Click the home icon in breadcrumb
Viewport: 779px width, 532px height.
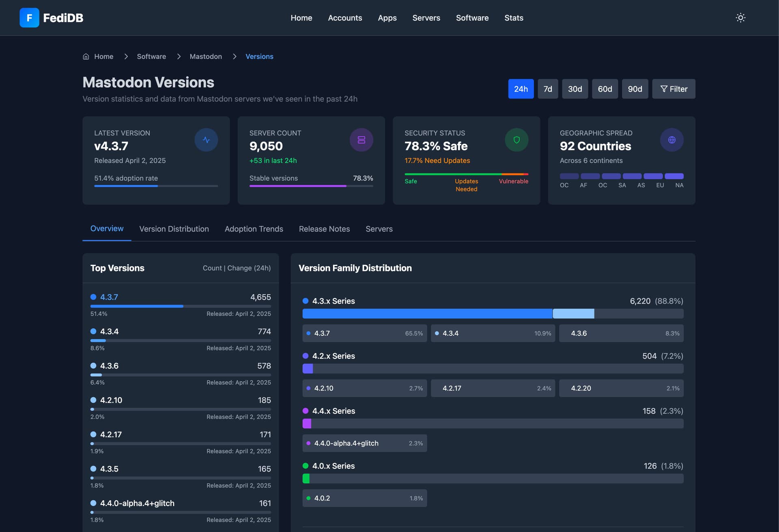tap(86, 56)
